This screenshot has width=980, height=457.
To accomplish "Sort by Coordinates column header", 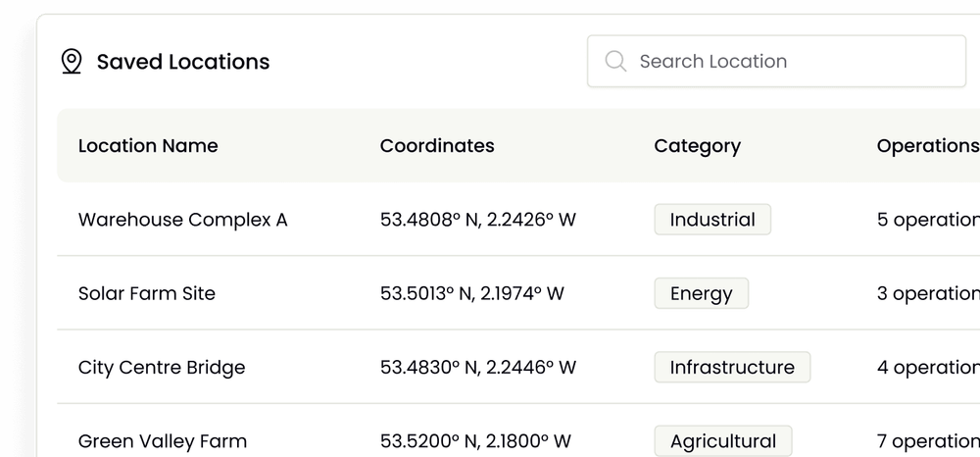I will point(437,146).
